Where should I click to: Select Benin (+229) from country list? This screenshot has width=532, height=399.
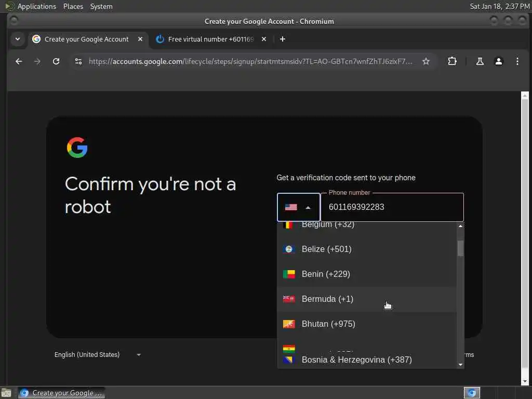click(367, 274)
